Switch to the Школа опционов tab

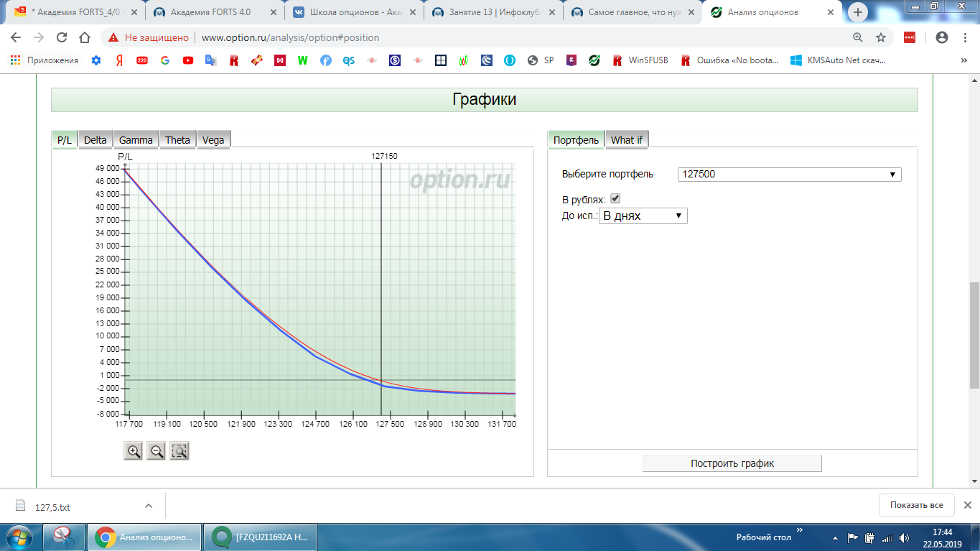point(355,12)
